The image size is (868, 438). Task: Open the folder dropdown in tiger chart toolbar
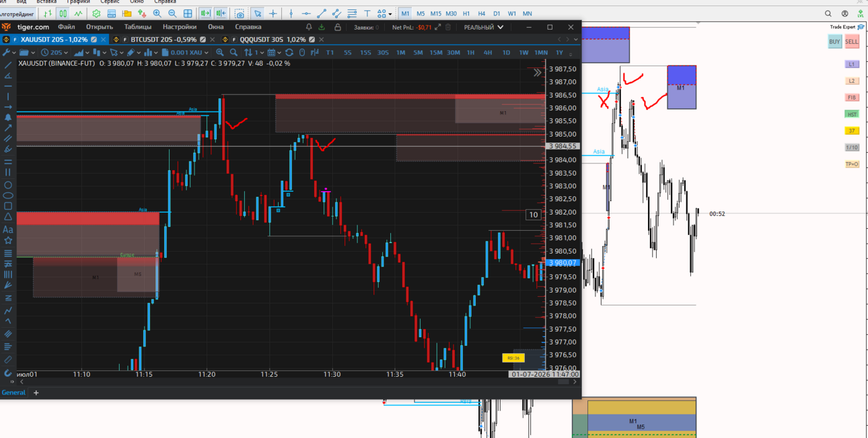click(x=26, y=52)
